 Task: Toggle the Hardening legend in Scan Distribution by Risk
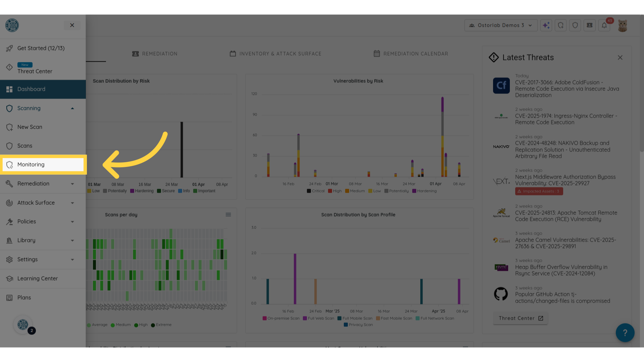click(142, 191)
